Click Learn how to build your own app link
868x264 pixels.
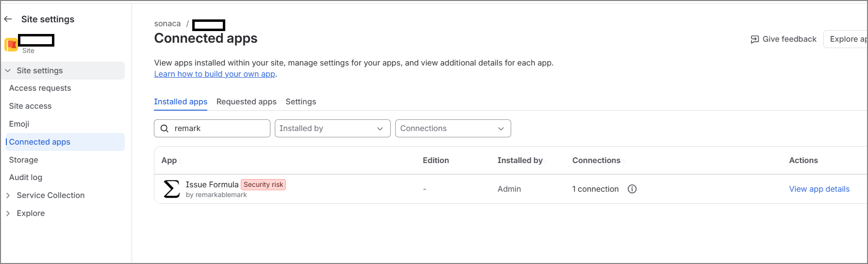[215, 74]
